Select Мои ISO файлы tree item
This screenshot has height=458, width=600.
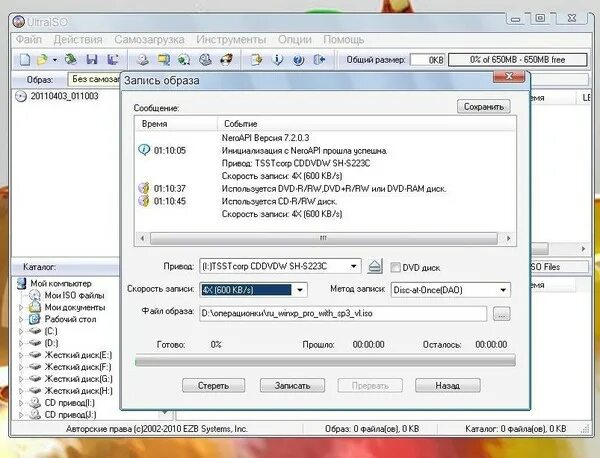74,295
